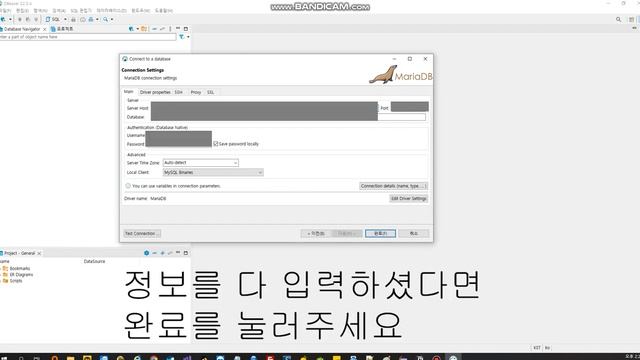The width and height of the screenshot is (640, 360).
Task: Click the new folder icon in Database Navigator header
Action: (x=144, y=29)
